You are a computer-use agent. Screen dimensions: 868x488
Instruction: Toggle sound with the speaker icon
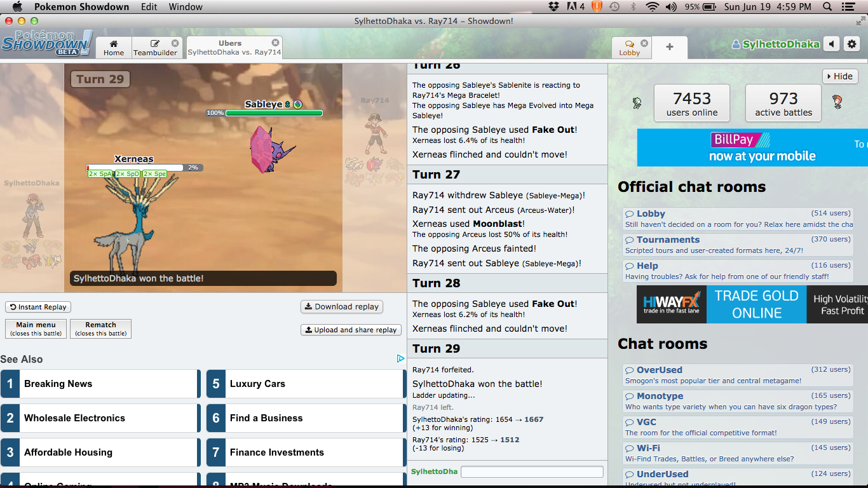[832, 44]
